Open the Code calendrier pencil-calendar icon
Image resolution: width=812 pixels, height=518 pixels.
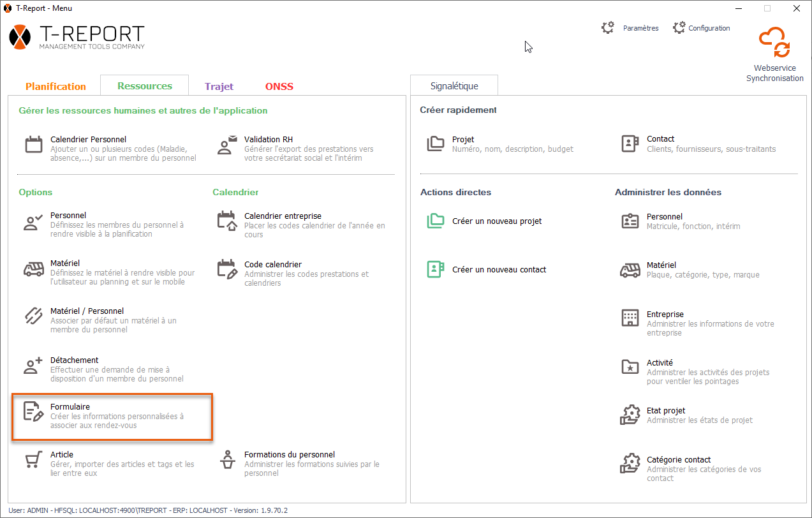(x=227, y=269)
